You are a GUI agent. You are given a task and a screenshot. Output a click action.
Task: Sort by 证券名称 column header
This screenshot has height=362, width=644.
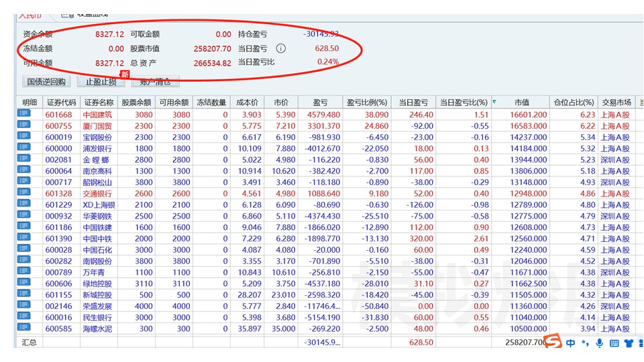[x=99, y=102]
